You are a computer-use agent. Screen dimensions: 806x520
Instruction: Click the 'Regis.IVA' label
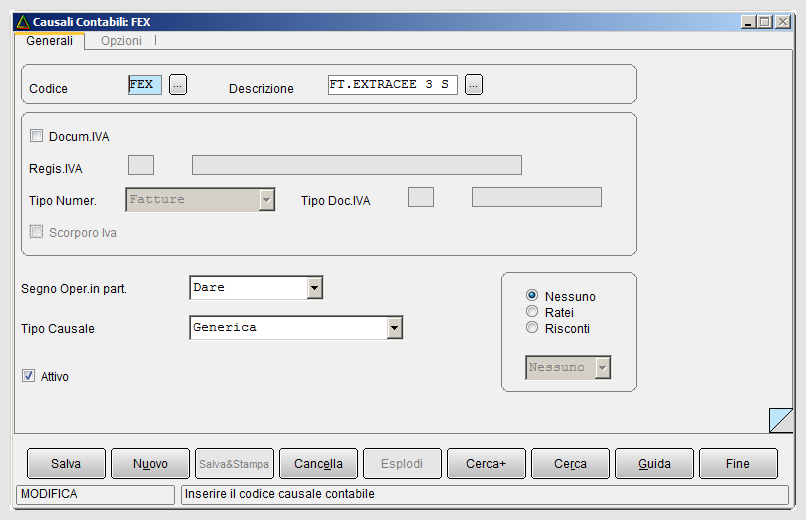click(x=56, y=169)
